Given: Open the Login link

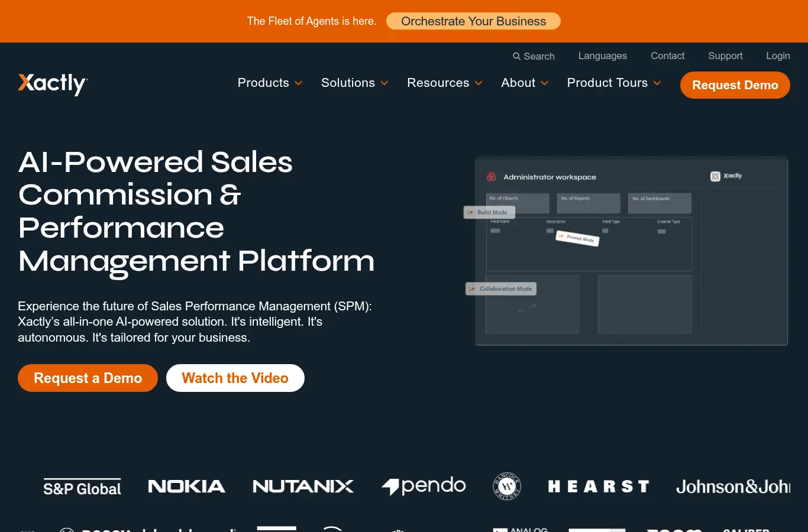Looking at the screenshot, I should (778, 56).
